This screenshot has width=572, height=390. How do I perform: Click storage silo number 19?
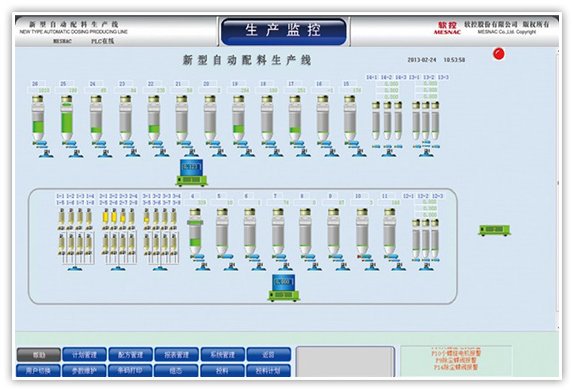[x=238, y=118]
